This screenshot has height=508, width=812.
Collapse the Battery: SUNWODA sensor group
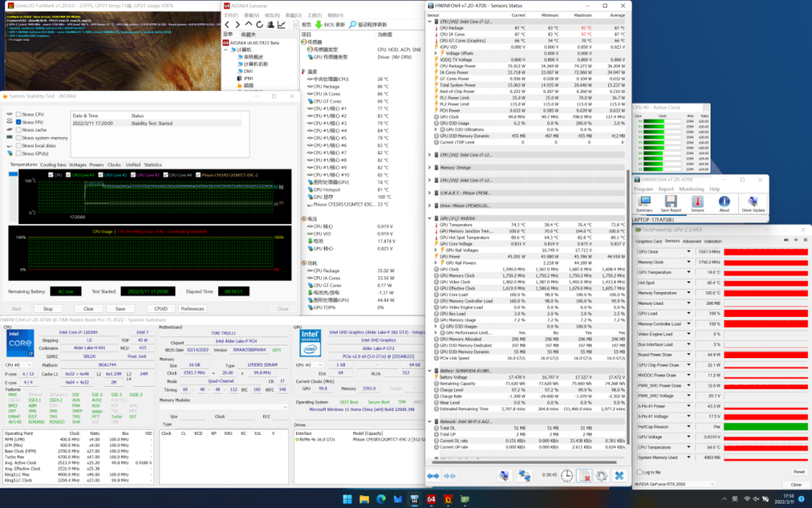[x=429, y=370]
